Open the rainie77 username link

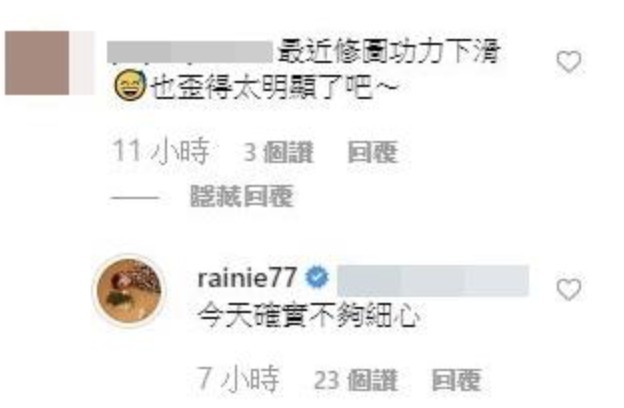[247, 277]
